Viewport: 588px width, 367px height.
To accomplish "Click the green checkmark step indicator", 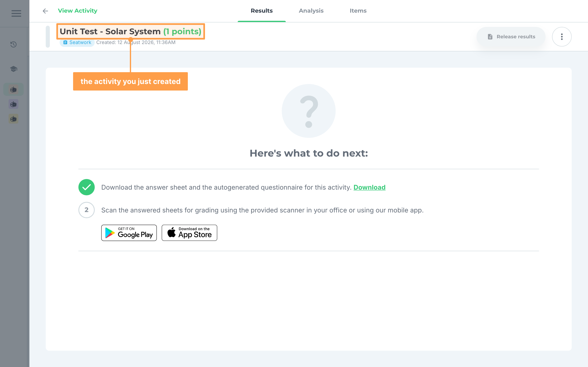I will (87, 187).
